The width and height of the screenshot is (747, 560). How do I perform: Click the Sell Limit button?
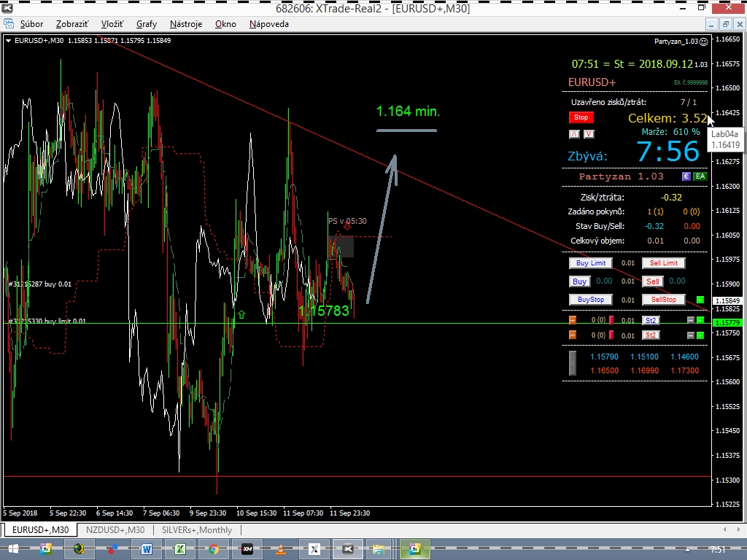click(664, 262)
